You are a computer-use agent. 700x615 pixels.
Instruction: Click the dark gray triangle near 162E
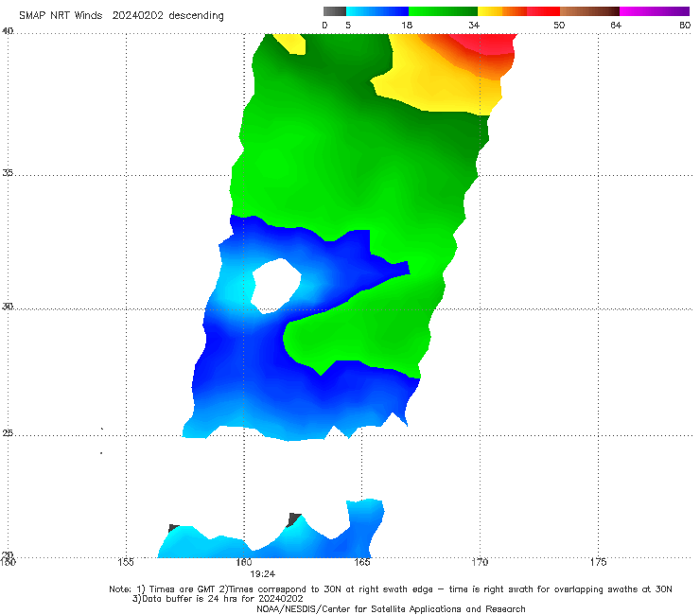click(x=294, y=519)
